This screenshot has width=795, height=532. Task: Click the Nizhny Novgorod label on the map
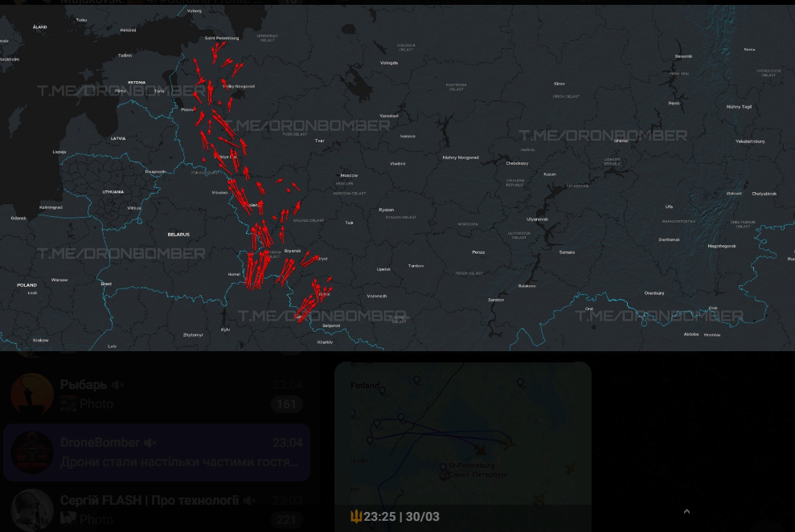click(460, 158)
